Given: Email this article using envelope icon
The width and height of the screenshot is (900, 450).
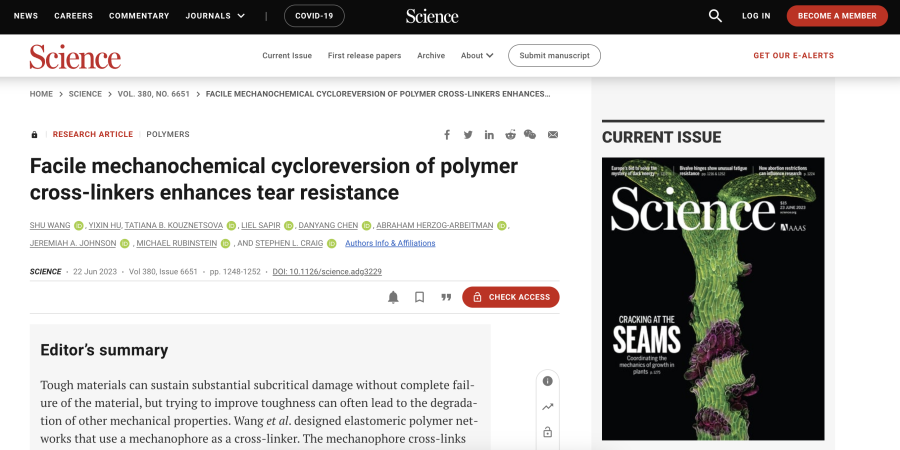Looking at the screenshot, I should 553,135.
